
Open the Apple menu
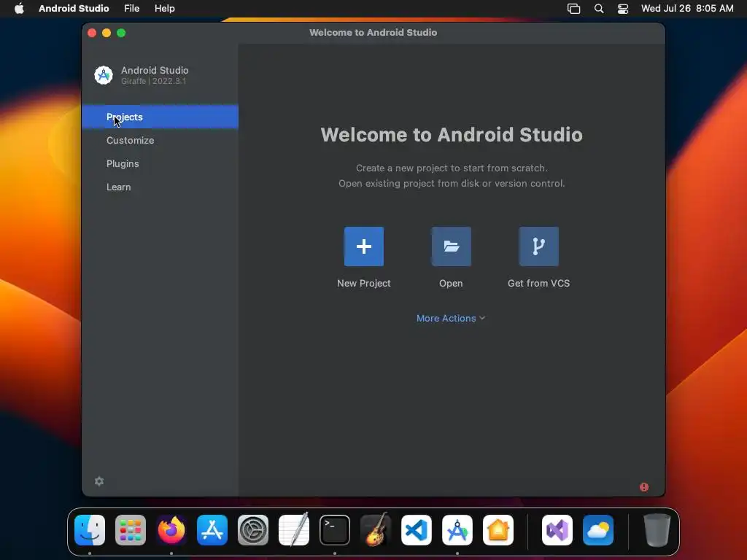click(19, 9)
